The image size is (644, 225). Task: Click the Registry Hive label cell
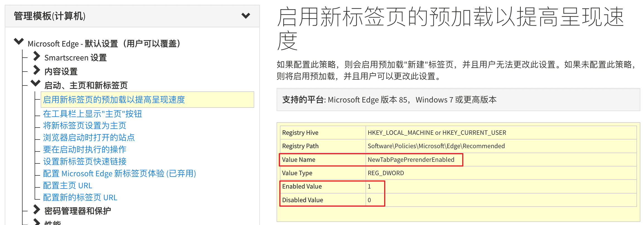point(323,133)
